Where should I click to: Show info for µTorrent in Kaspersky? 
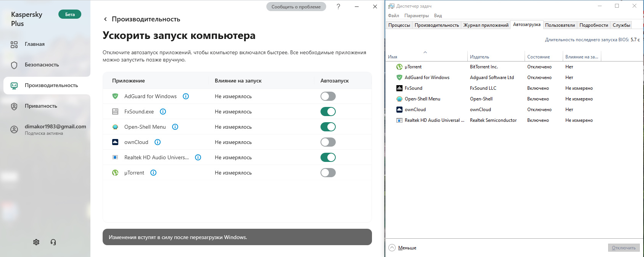point(153,173)
